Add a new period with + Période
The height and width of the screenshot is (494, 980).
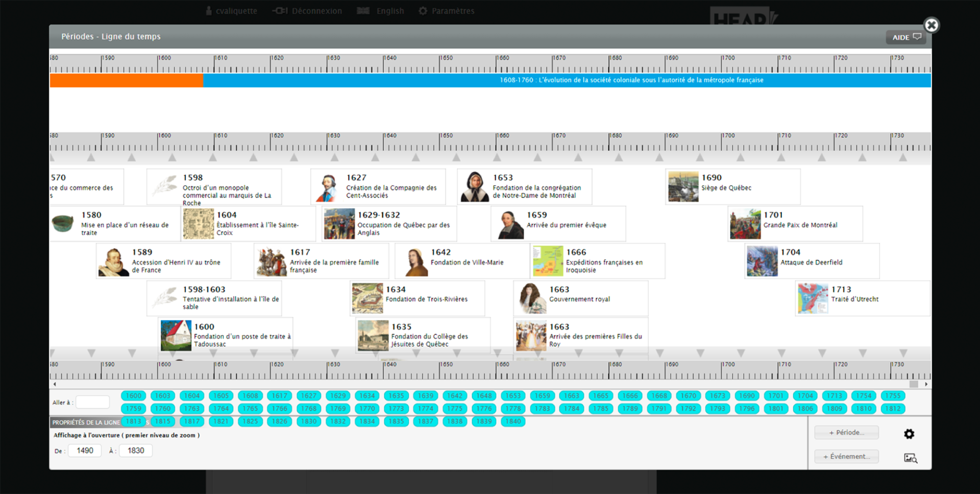click(846, 433)
